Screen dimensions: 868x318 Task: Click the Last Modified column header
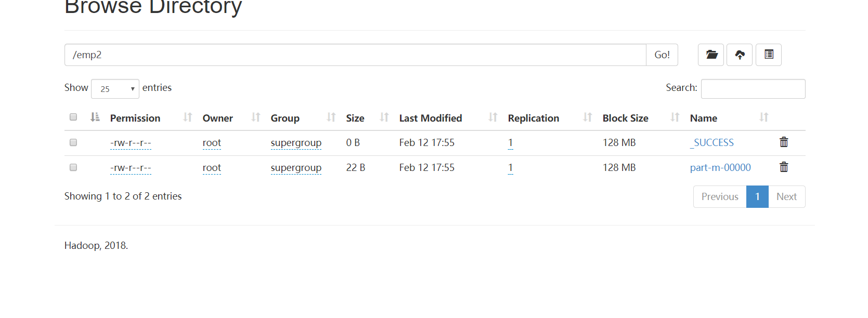click(x=431, y=118)
